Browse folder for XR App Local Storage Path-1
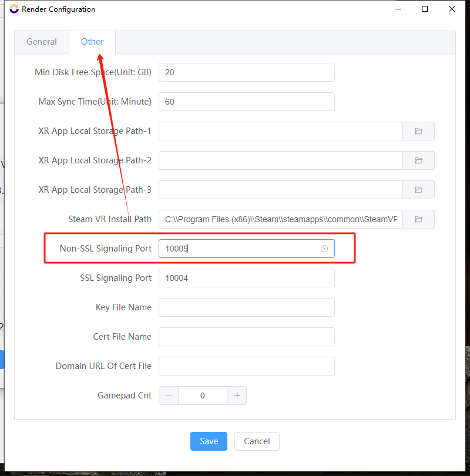 point(418,131)
